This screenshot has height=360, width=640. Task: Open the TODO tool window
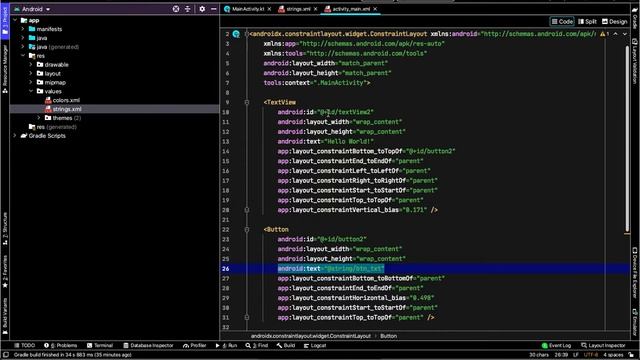24,345
